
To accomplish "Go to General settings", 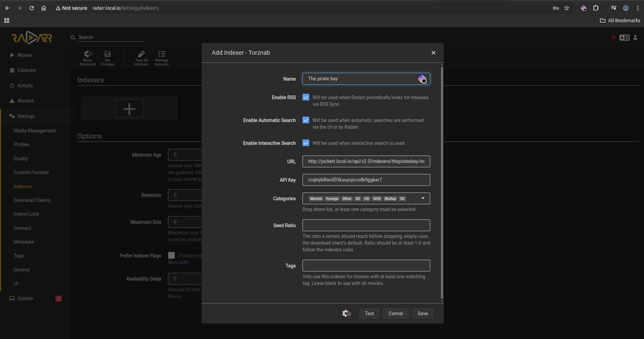I will pos(22,270).
